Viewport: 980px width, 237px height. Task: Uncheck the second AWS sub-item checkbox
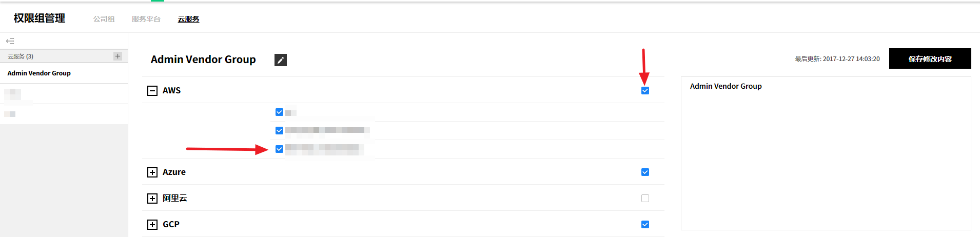[279, 131]
